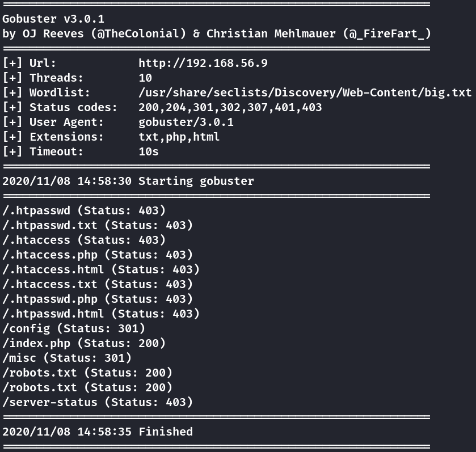Click the Threads value 10
Image resolution: width=476 pixels, height=452 pixels.
[145, 78]
